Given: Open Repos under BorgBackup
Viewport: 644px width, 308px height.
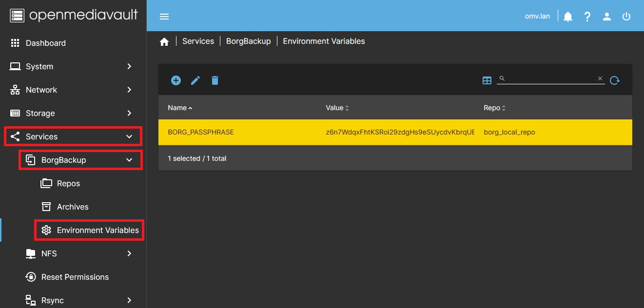Looking at the screenshot, I should [x=68, y=183].
